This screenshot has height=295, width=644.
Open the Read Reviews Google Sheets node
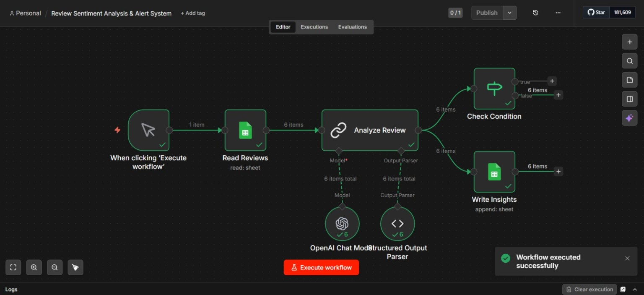click(x=245, y=130)
